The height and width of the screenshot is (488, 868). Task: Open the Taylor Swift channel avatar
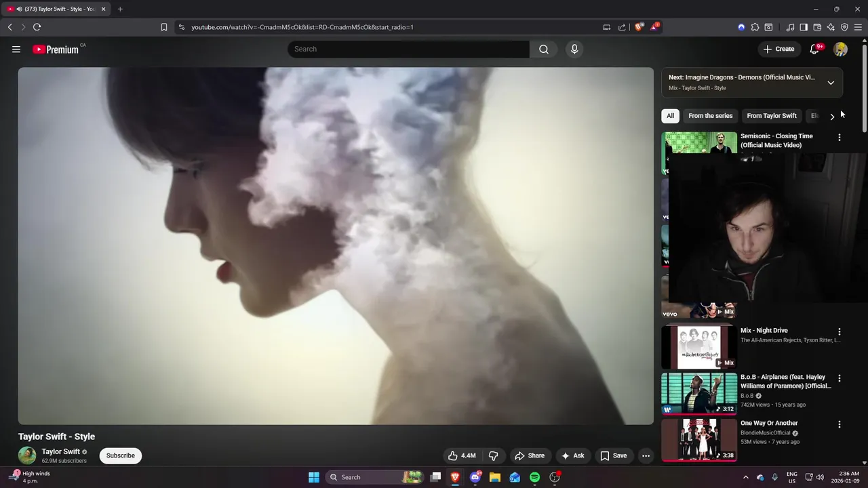click(27, 455)
